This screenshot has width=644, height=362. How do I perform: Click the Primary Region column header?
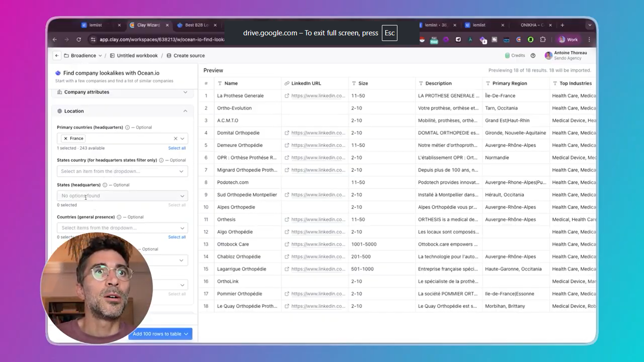click(516, 83)
